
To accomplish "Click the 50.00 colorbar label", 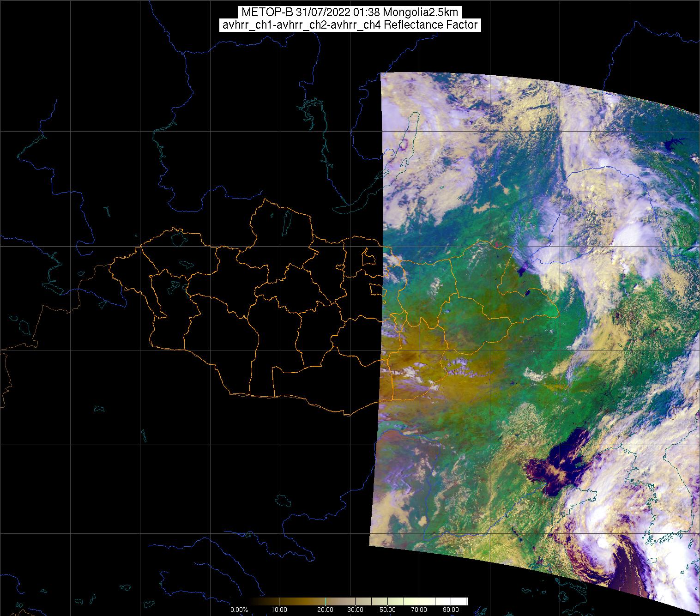I will pyautogui.click(x=387, y=610).
